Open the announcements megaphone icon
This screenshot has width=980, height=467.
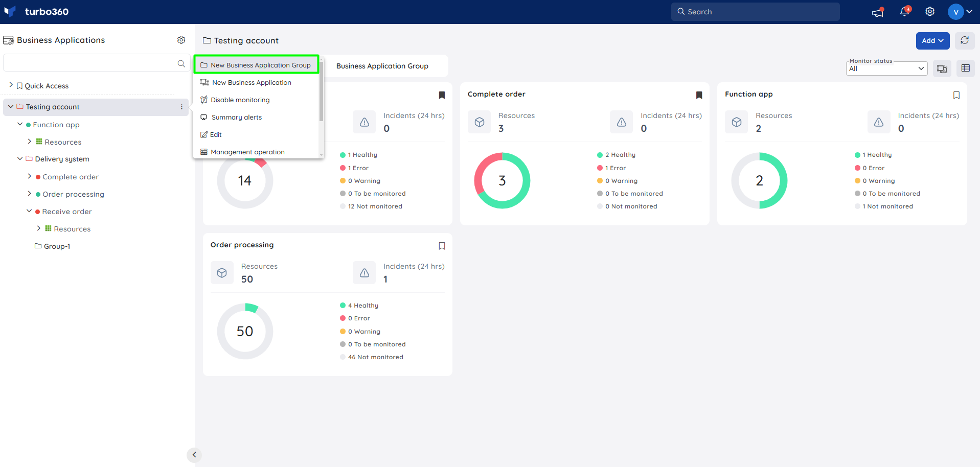point(878,12)
